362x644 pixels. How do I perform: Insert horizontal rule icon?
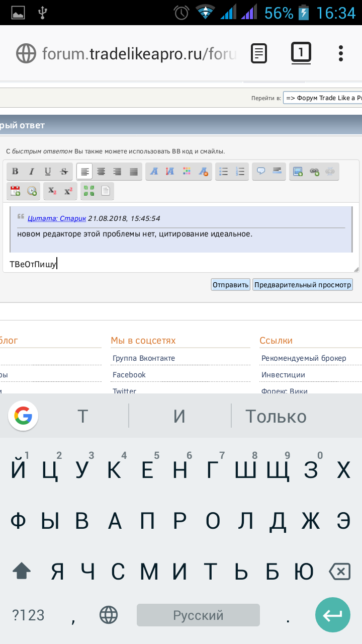tap(277, 172)
